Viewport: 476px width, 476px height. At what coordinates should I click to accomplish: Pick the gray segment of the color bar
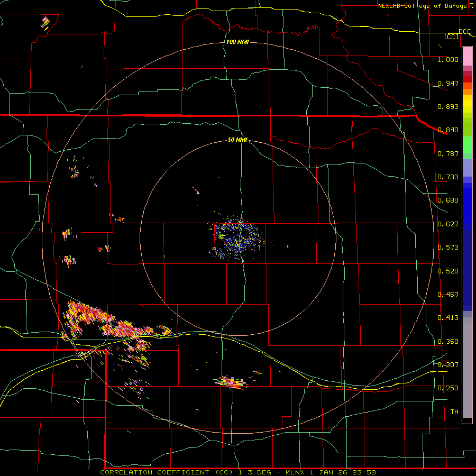point(467,368)
